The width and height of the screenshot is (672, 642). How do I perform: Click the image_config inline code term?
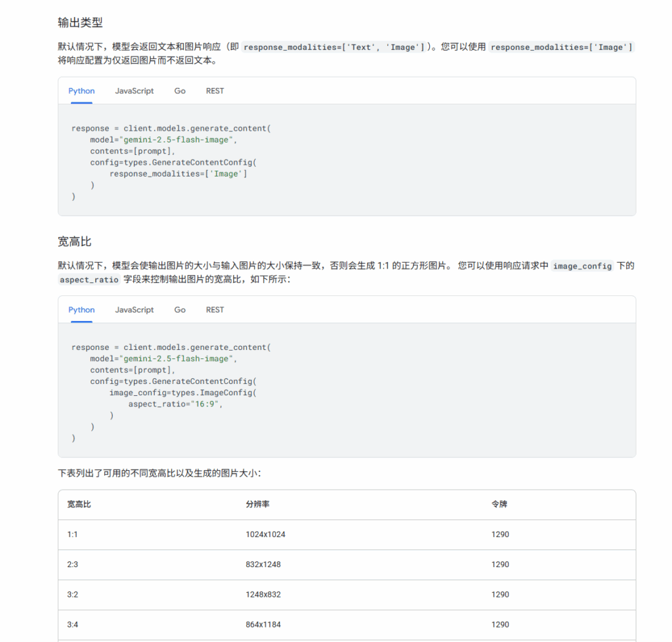582,267
